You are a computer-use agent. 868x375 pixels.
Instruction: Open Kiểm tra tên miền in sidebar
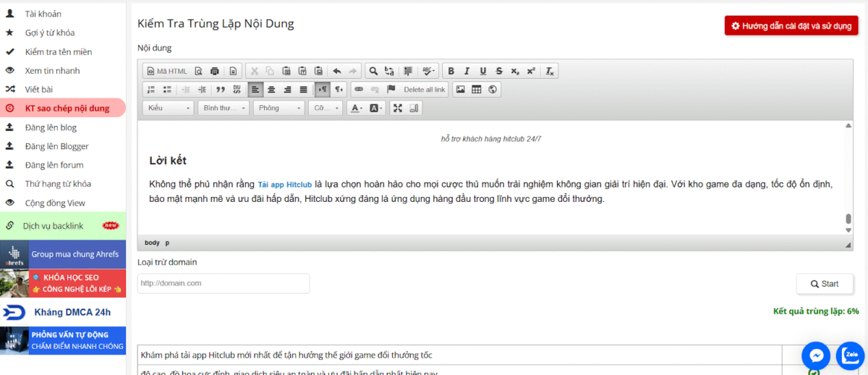58,52
